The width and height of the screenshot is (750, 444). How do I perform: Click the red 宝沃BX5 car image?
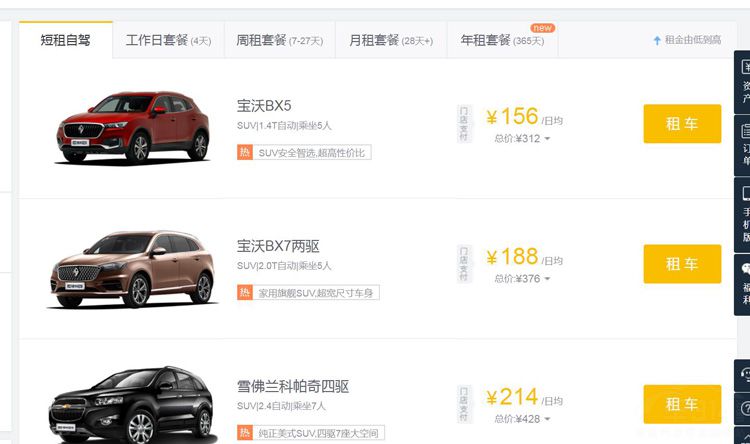coord(132,127)
